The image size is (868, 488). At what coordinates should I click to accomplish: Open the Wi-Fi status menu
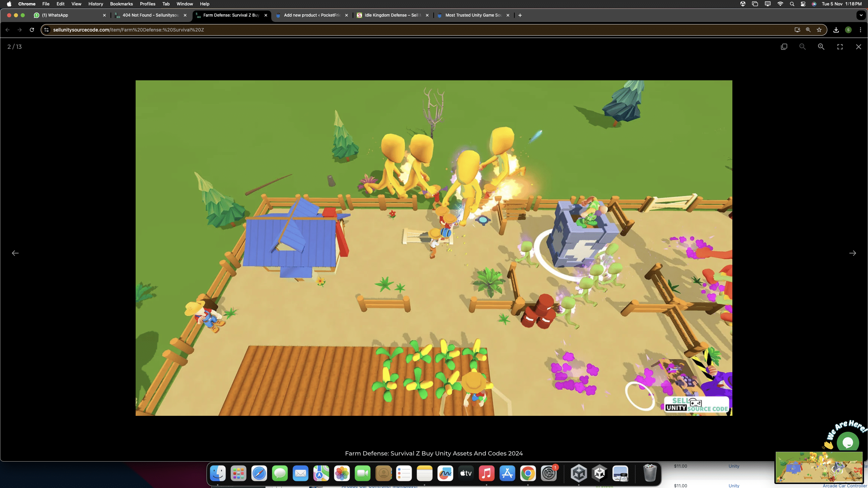780,4
